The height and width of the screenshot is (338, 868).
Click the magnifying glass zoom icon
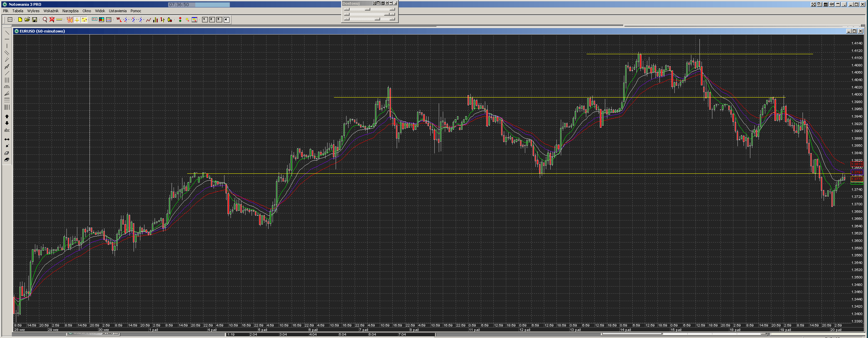[45, 20]
